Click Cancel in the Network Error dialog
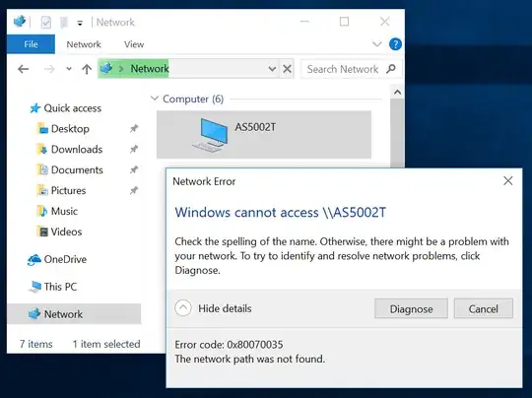 coord(483,308)
